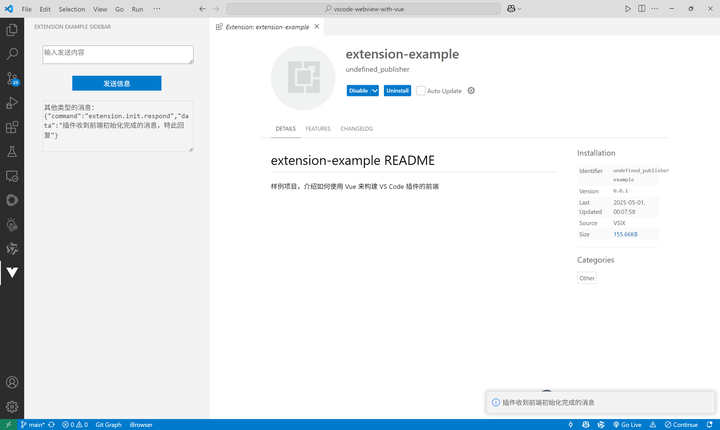Open the Selection menu

pos(72,9)
